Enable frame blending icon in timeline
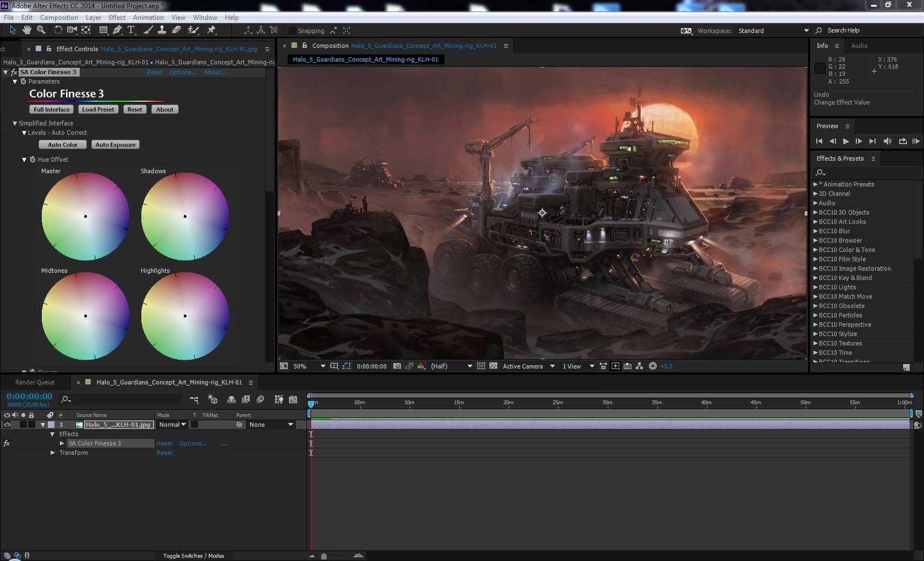Viewport: 924px width, 561px height. [246, 400]
